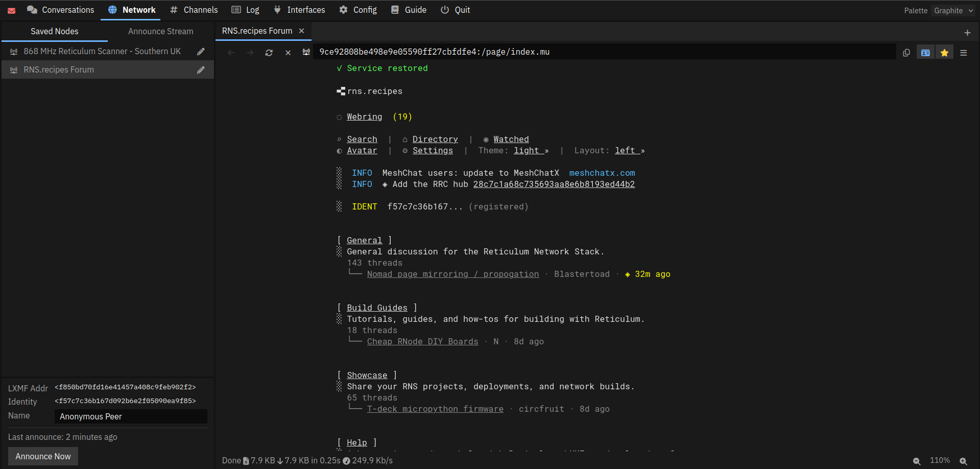
Task: Open the hamburger menu in the browser bar
Action: [x=964, y=53]
